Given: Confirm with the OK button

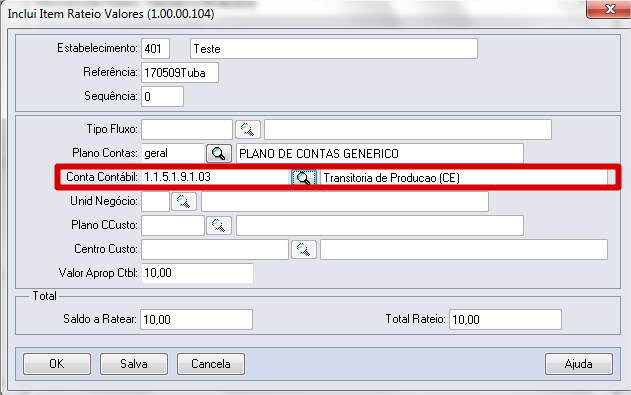Looking at the screenshot, I should (57, 364).
